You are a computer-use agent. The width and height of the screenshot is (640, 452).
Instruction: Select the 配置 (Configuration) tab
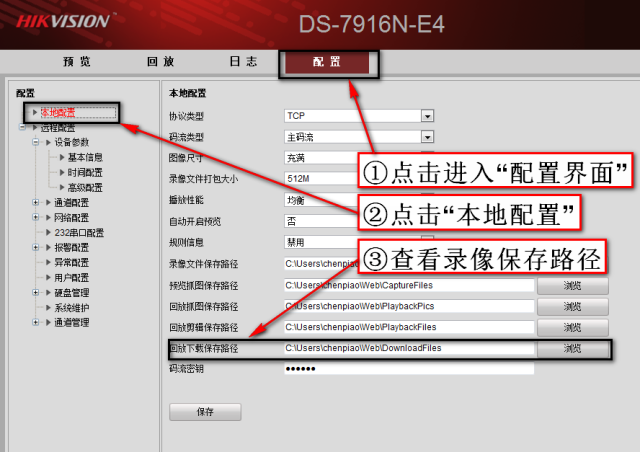tap(327, 62)
